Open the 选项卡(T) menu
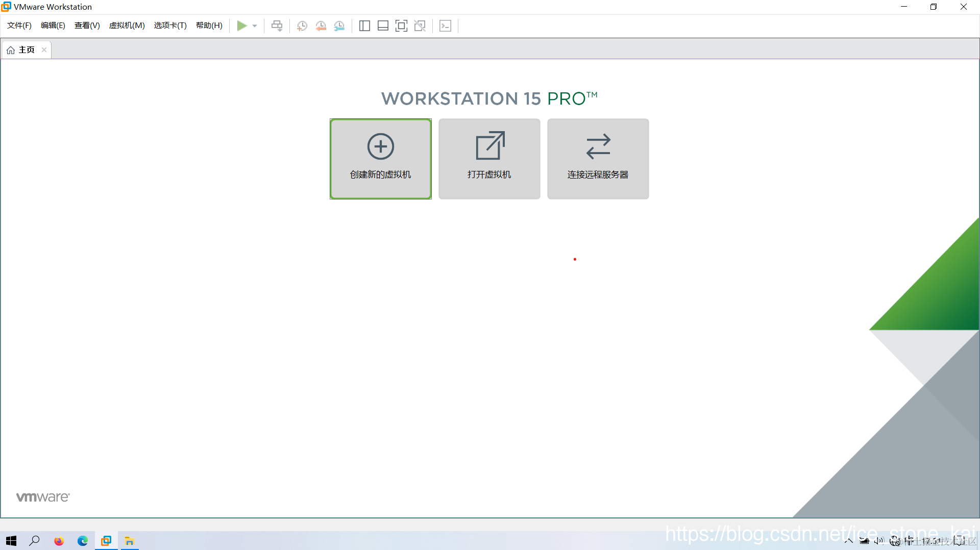 (x=170, y=26)
